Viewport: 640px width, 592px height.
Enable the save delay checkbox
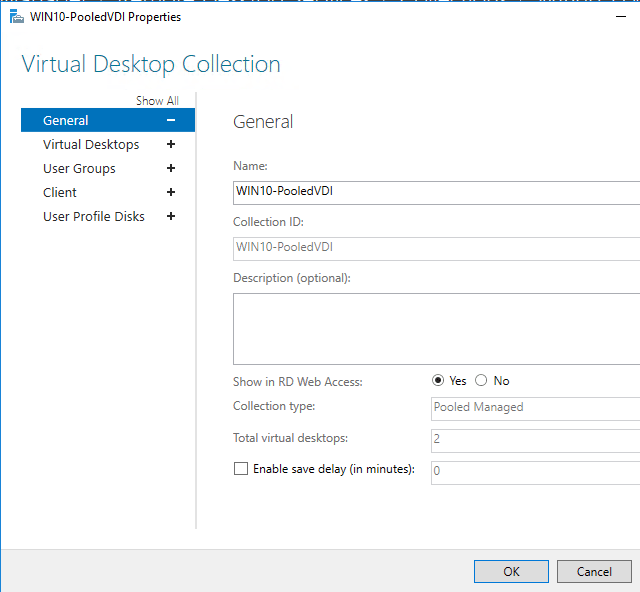click(240, 468)
